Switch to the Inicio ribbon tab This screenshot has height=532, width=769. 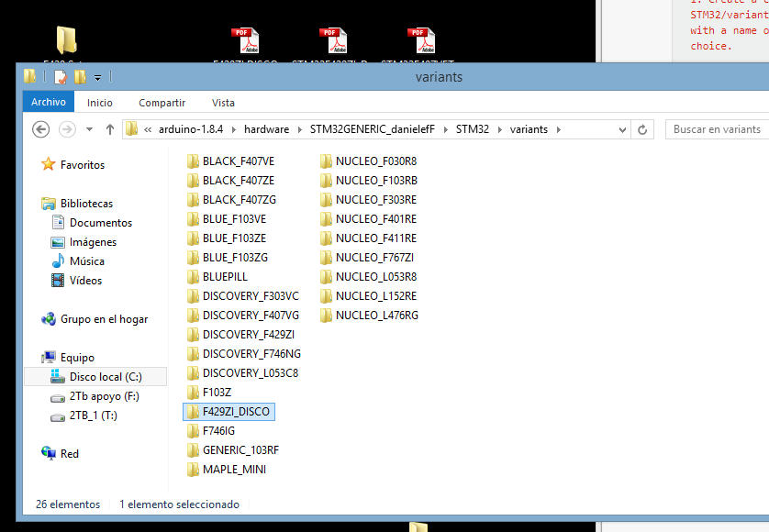click(x=99, y=103)
